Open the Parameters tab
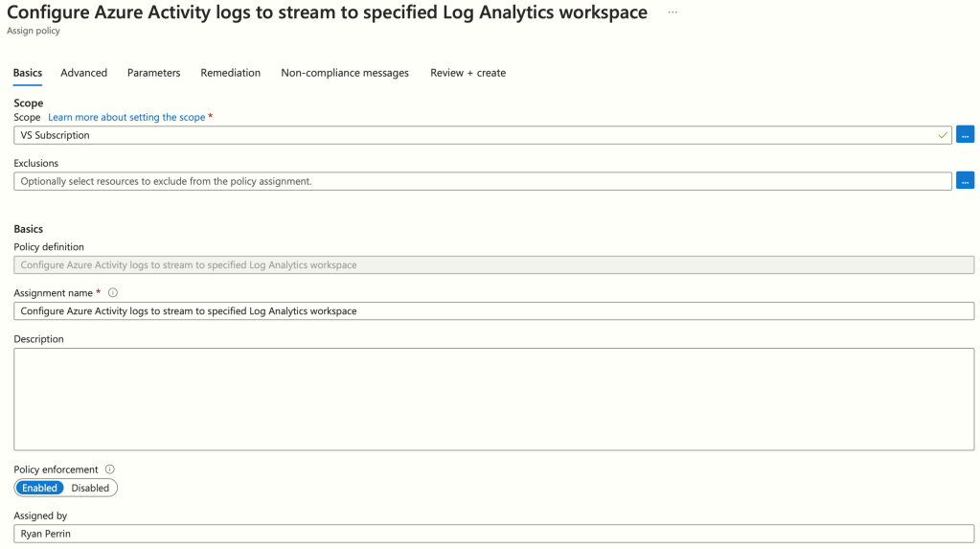The image size is (980, 549). 153,73
